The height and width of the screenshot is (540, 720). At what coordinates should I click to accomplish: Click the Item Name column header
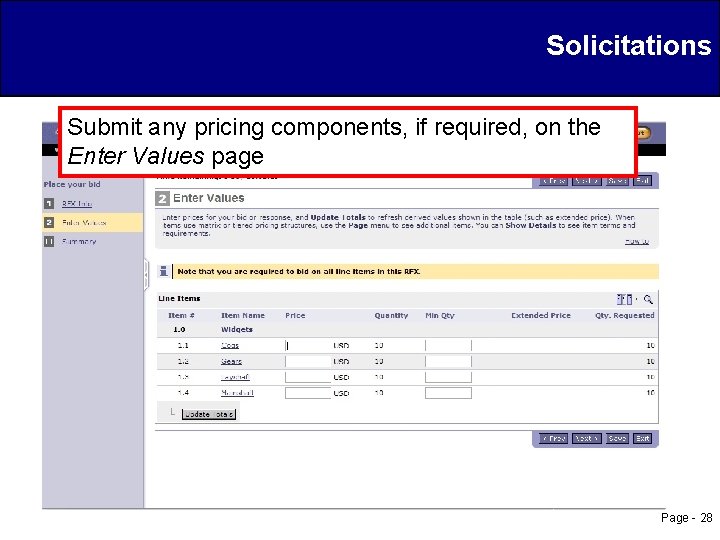click(x=243, y=315)
